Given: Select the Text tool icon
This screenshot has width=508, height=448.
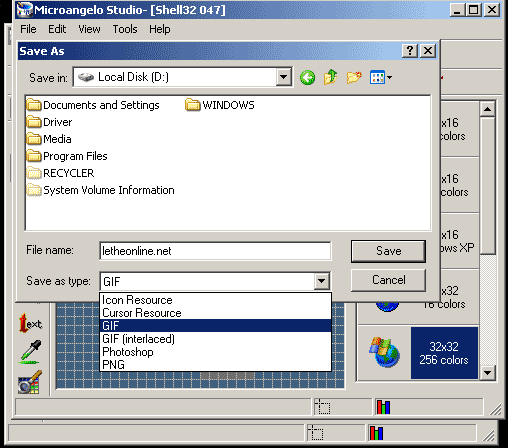Looking at the screenshot, I should click(x=30, y=323).
